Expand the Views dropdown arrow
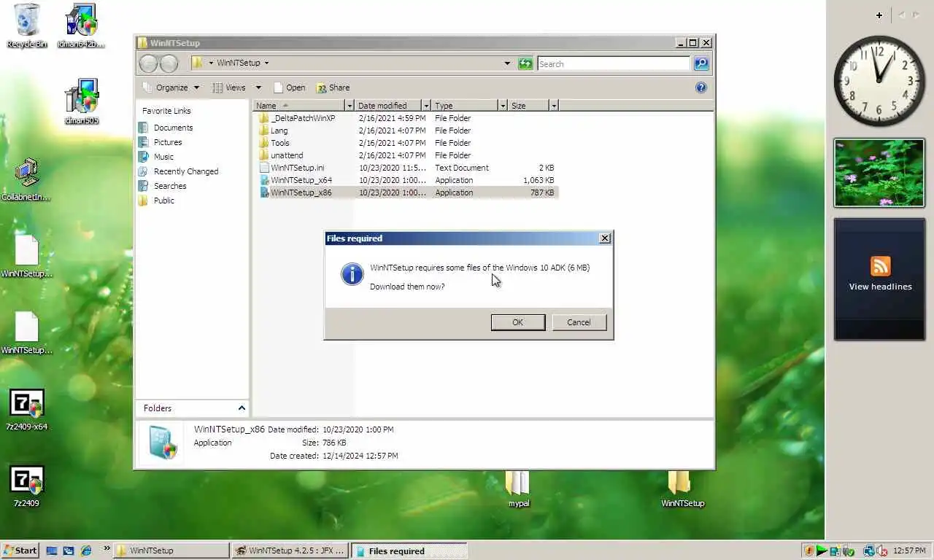 258,87
